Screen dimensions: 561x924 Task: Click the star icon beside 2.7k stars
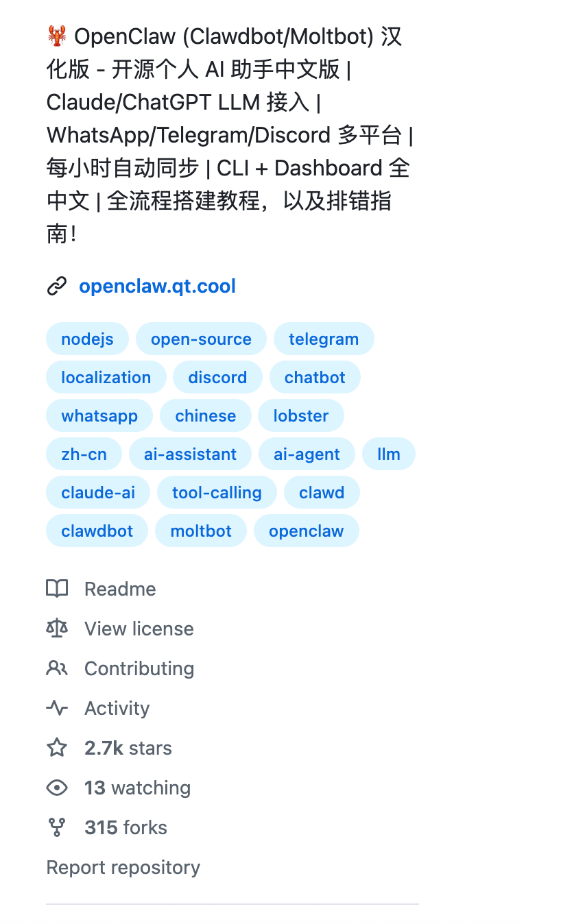58,748
